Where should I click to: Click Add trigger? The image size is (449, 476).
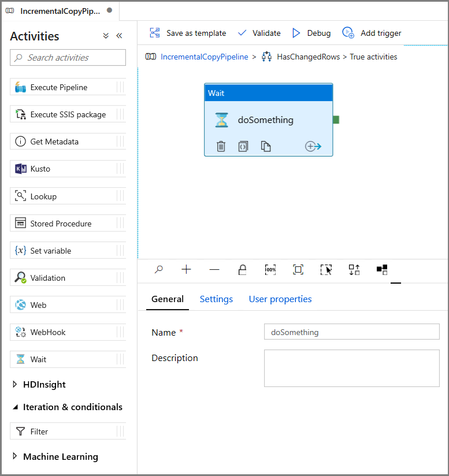click(x=372, y=33)
